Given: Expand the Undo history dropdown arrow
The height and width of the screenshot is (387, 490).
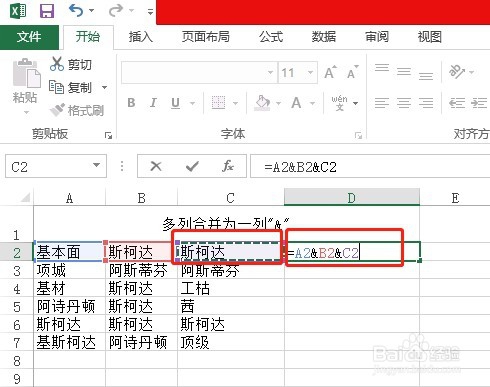Looking at the screenshot, I should click(x=91, y=11).
